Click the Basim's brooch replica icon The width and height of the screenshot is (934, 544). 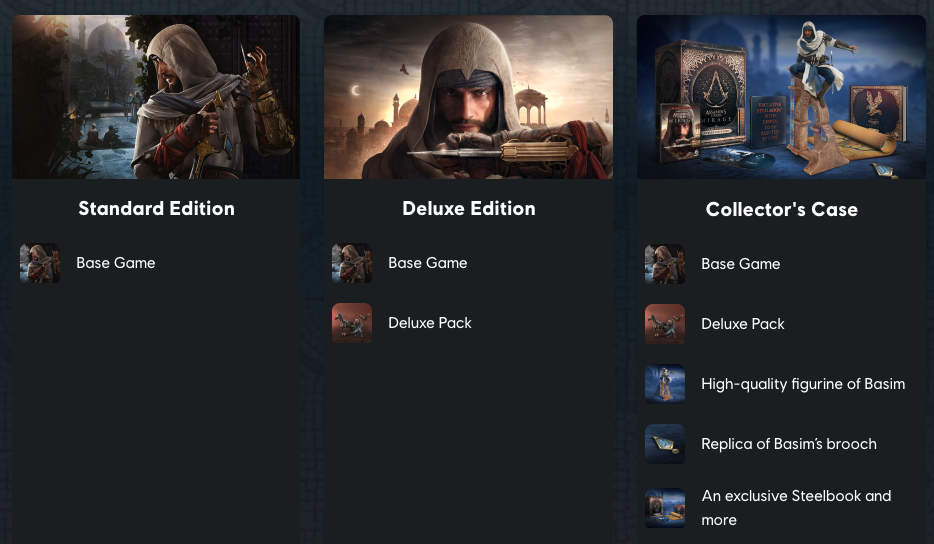point(665,444)
